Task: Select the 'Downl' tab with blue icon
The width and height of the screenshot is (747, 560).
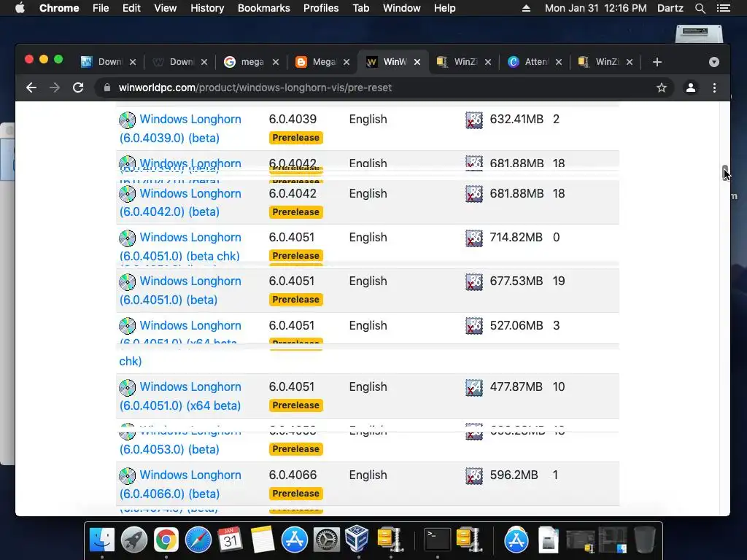Action: [109, 62]
